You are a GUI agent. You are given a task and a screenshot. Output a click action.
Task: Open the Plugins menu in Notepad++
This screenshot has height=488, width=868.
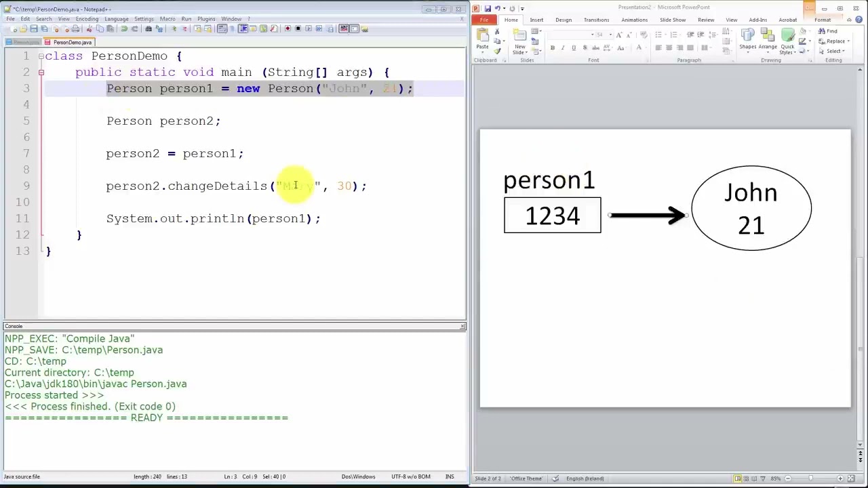click(x=206, y=19)
